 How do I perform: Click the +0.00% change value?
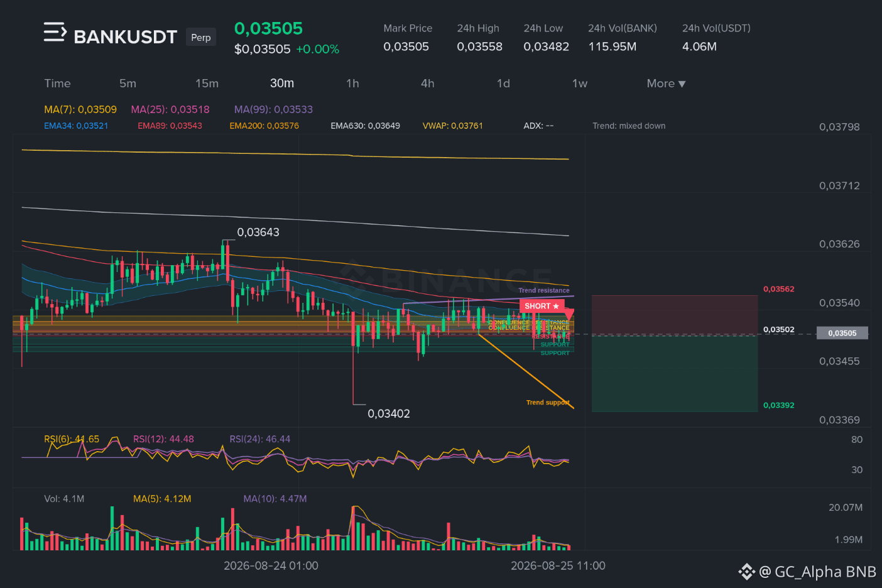pos(317,49)
